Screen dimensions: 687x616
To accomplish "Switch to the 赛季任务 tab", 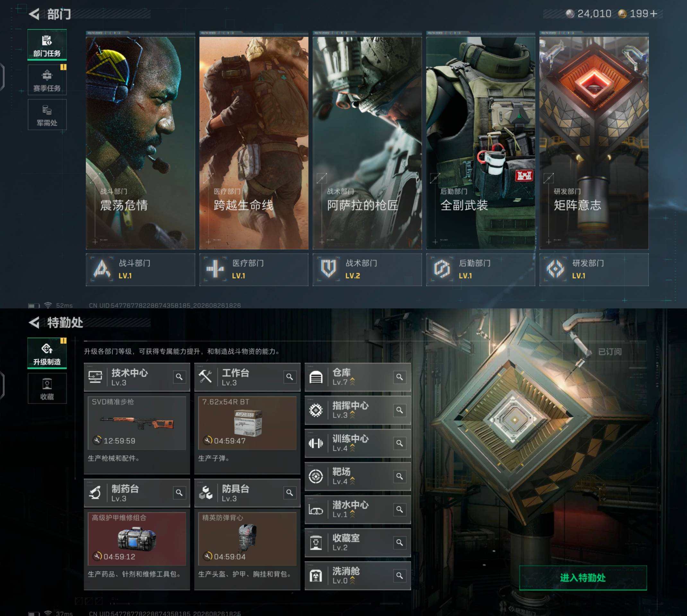I will (47, 80).
